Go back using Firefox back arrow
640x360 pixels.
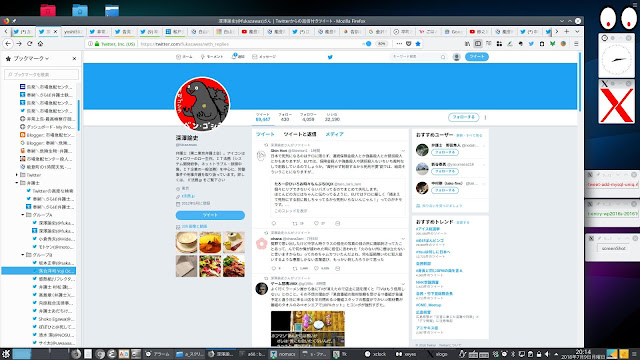coord(8,44)
